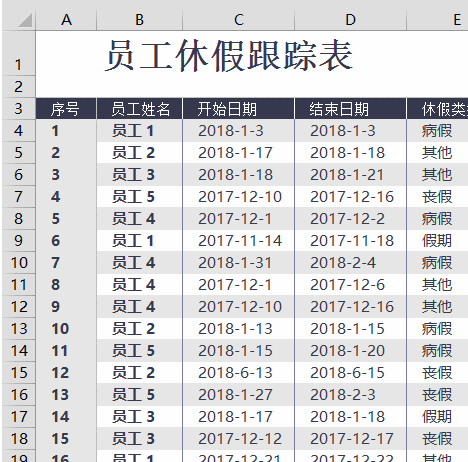
Task: Select row 1 header
Action: [19, 53]
